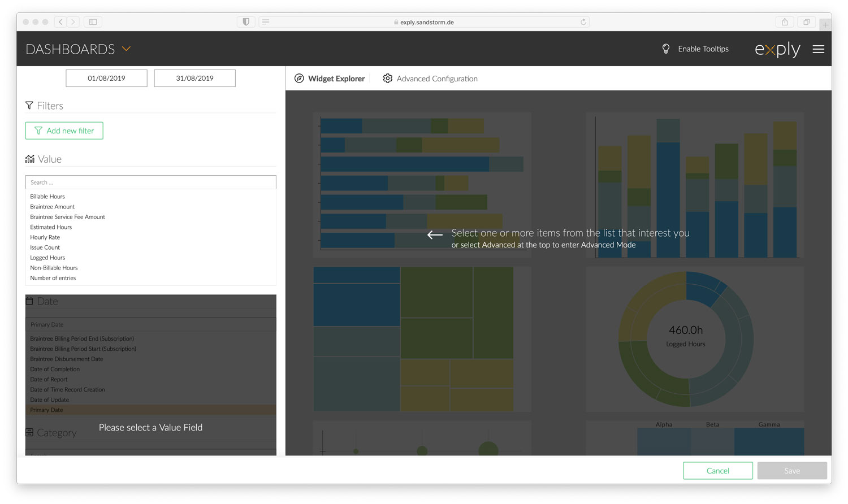Expand the DASHBOARDS dropdown chevron
The image size is (848, 504).
127,49
